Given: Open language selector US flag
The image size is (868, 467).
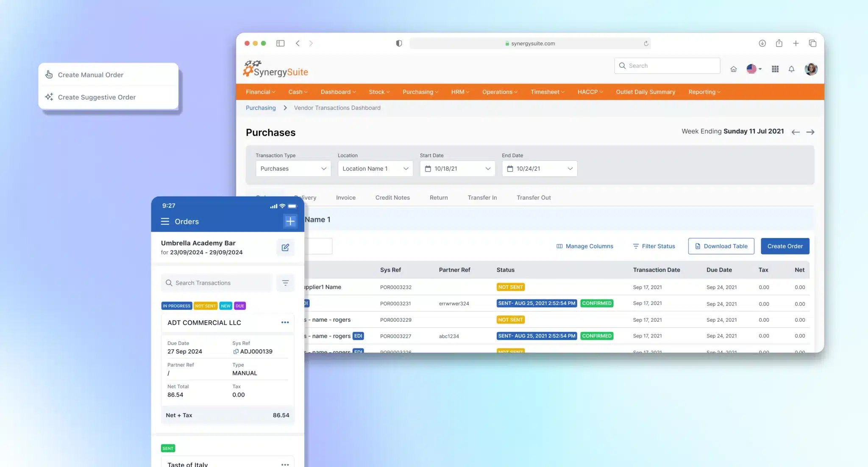Looking at the screenshot, I should (754, 69).
